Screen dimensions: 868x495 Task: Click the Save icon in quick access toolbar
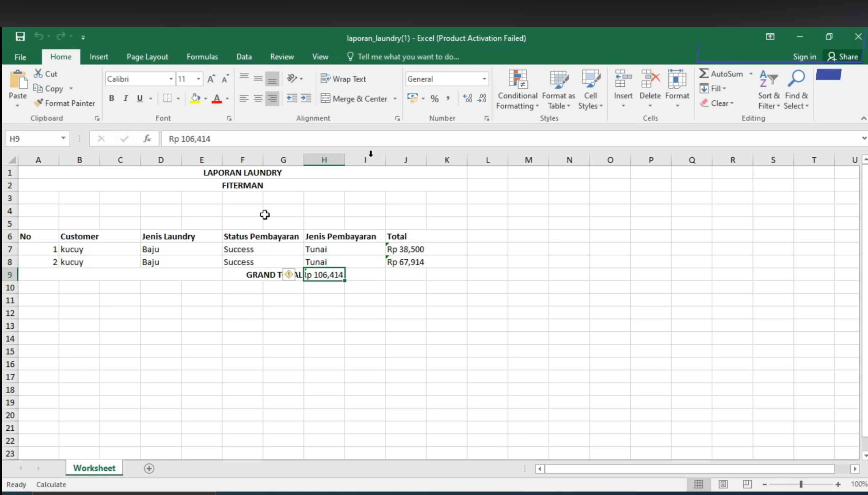tap(20, 36)
